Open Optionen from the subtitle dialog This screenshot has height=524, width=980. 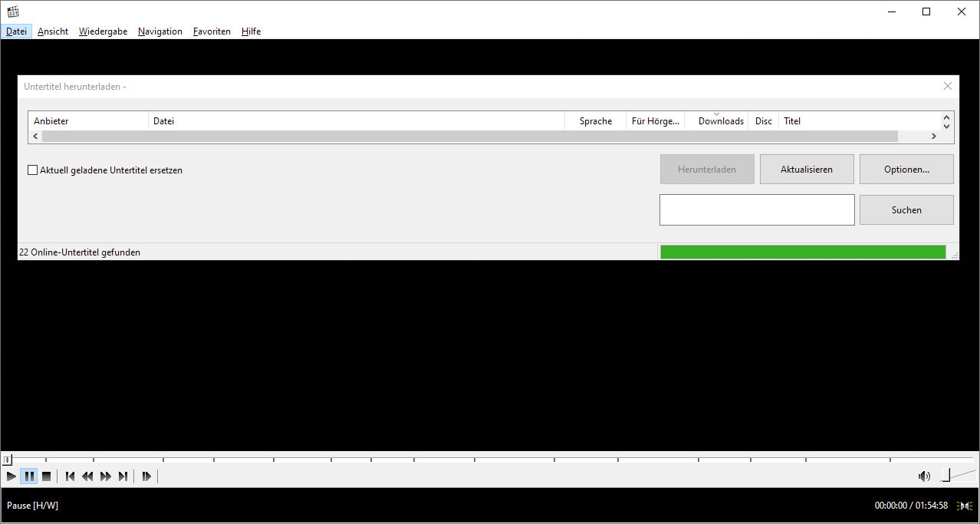[906, 169]
